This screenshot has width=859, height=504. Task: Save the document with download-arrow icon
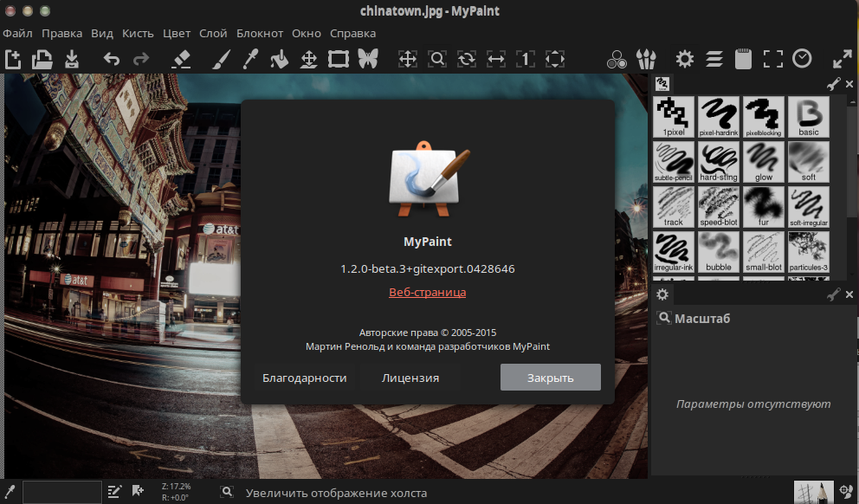tap(72, 59)
